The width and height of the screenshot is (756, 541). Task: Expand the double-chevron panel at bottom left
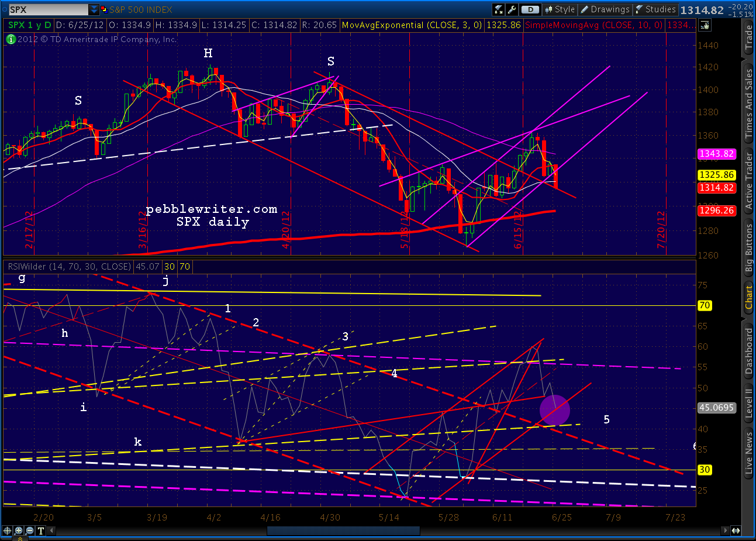pos(20,539)
